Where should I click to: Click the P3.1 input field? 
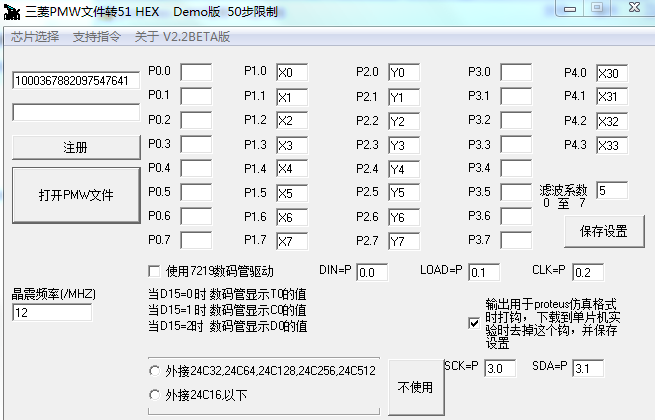click(516, 96)
